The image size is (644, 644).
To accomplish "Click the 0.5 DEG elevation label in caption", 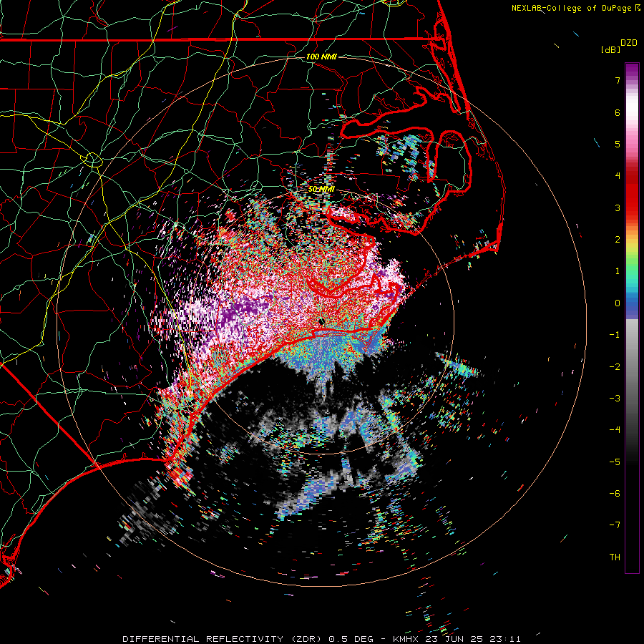I will [351, 639].
